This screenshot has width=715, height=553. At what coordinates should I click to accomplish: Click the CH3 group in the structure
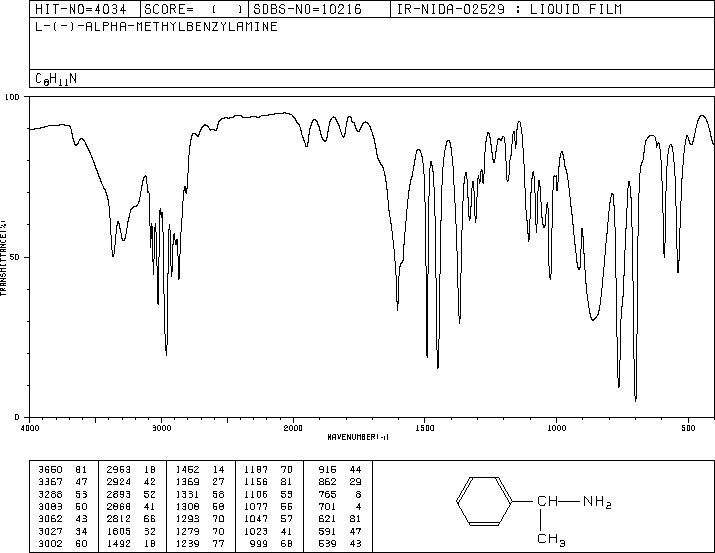coord(551,539)
